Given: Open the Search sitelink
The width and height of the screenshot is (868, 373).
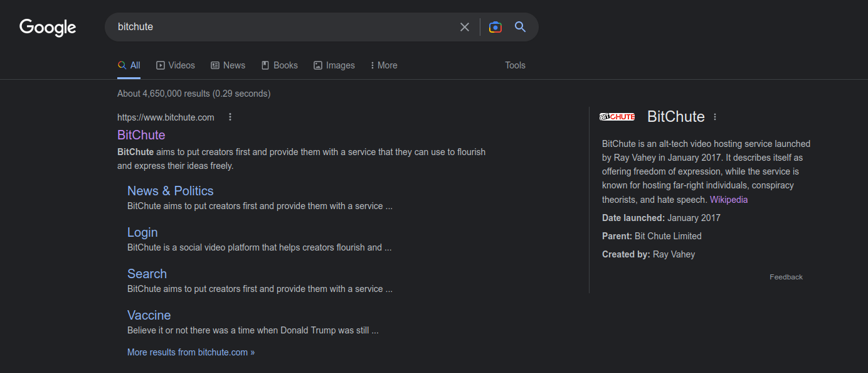Looking at the screenshot, I should [147, 274].
